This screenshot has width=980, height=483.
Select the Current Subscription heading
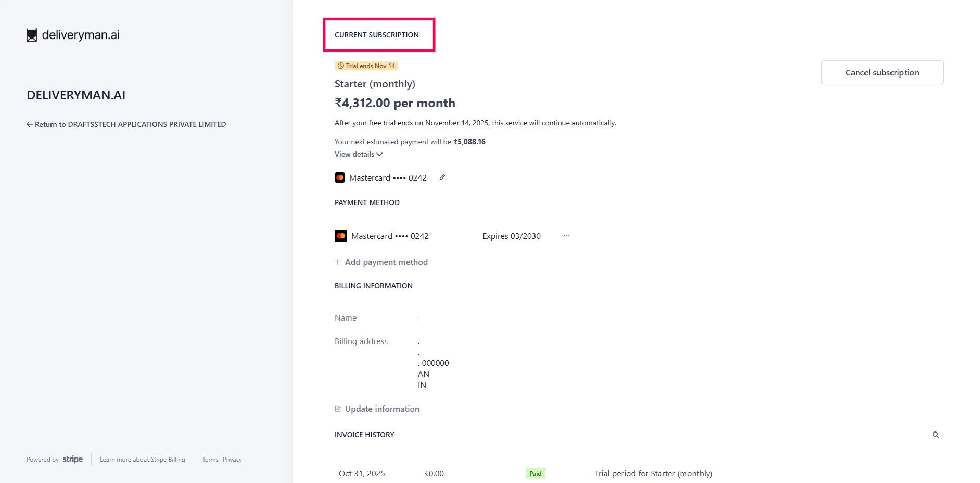tap(376, 35)
